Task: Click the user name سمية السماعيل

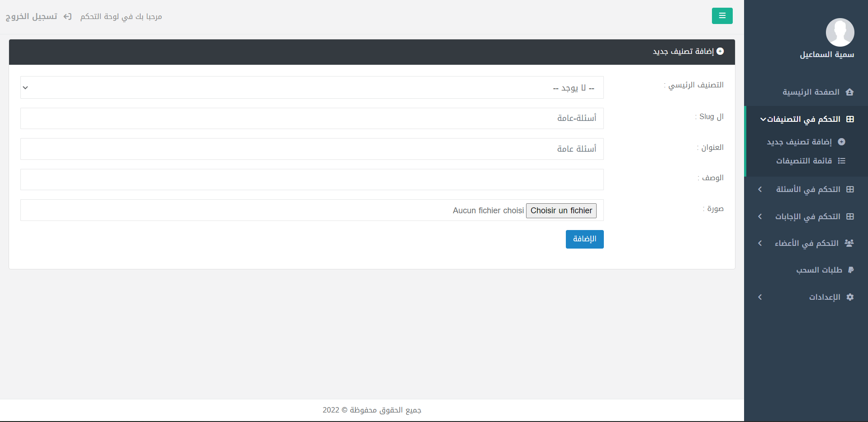Action: click(x=827, y=54)
